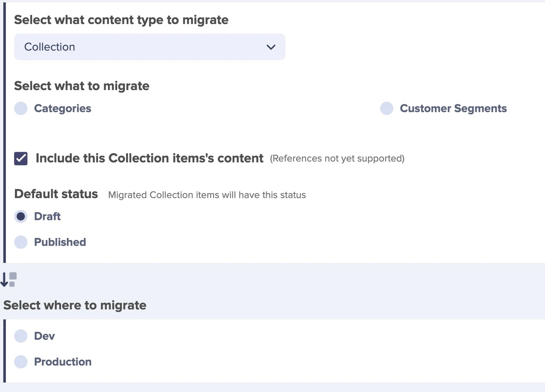Select the Draft default status radio

click(21, 217)
